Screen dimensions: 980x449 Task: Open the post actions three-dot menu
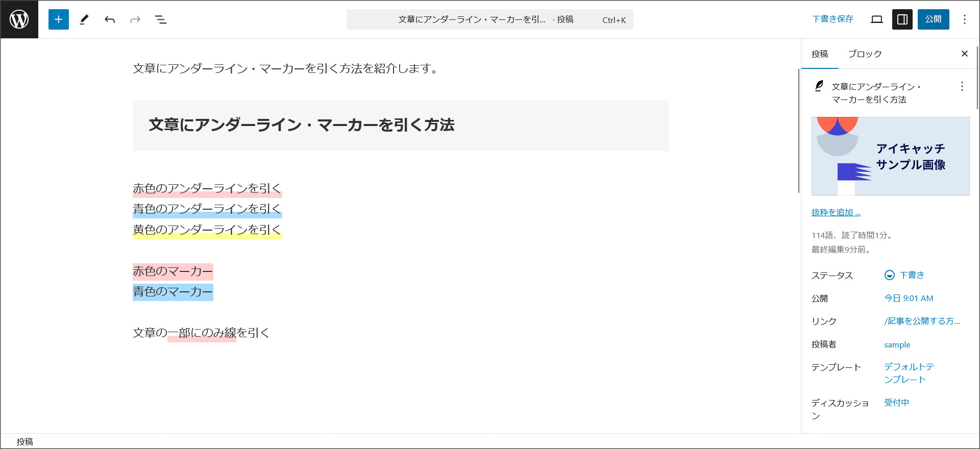[x=962, y=86]
